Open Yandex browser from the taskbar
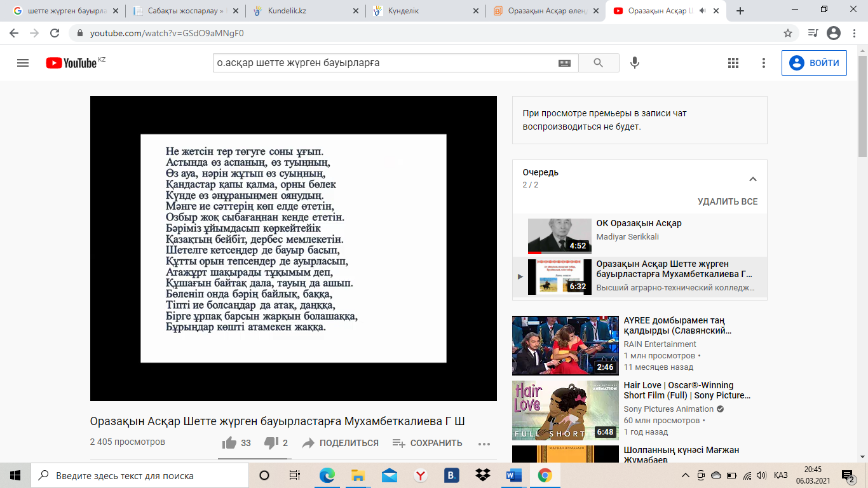Image resolution: width=868 pixels, height=488 pixels. tap(420, 475)
